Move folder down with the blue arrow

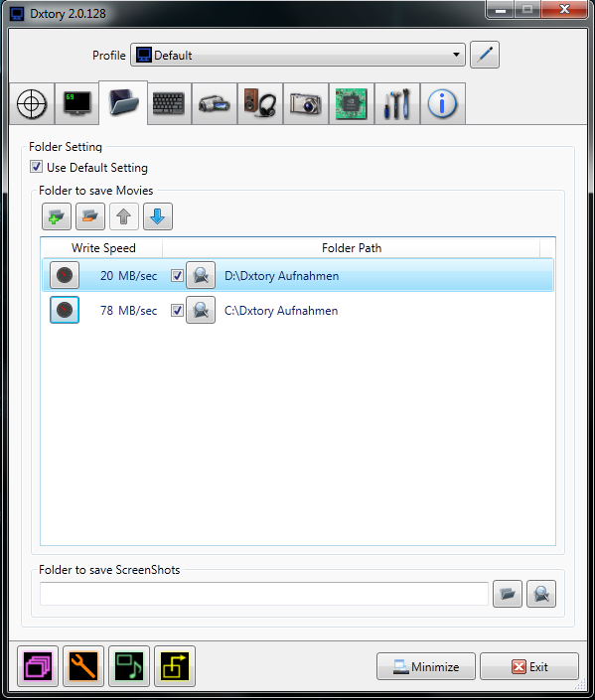(x=158, y=216)
